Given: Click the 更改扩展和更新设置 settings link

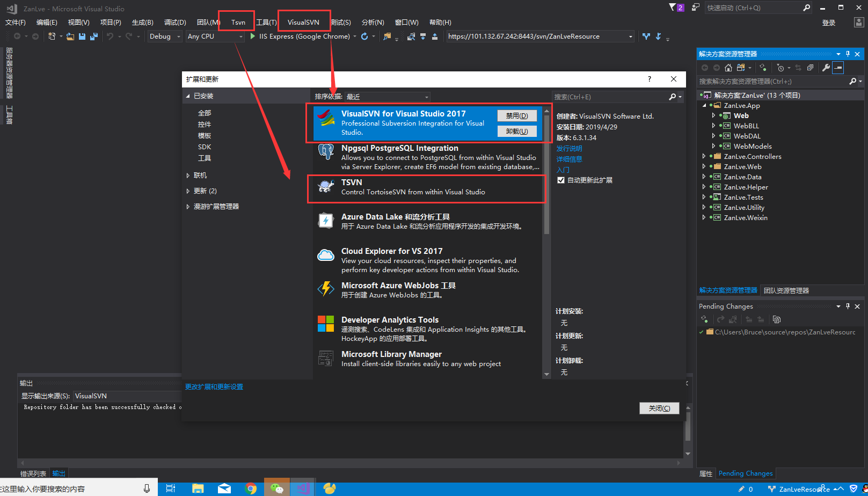Looking at the screenshot, I should [x=214, y=387].
